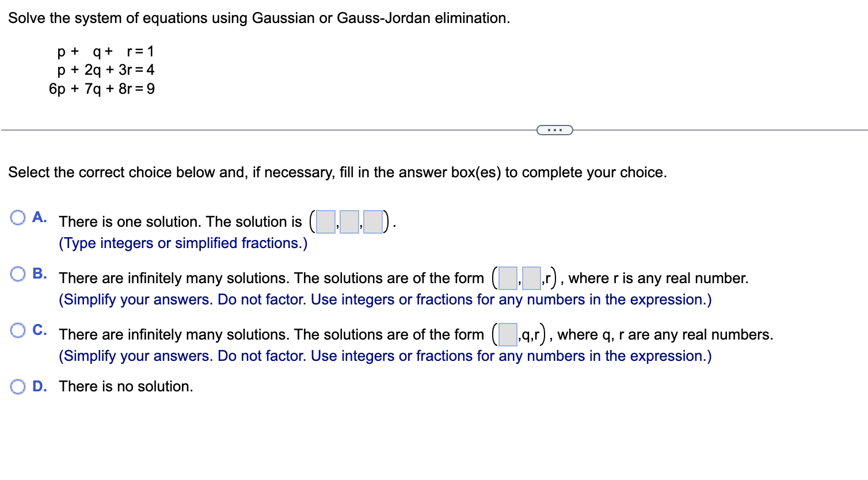Click the third answer box in choice A
868x480 pixels.
tap(372, 222)
